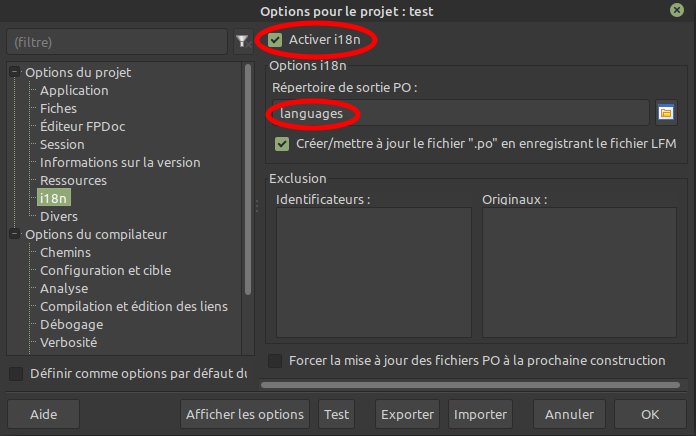The width and height of the screenshot is (696, 436).
Task: Select Chemins under compiler options
Action: (x=65, y=252)
